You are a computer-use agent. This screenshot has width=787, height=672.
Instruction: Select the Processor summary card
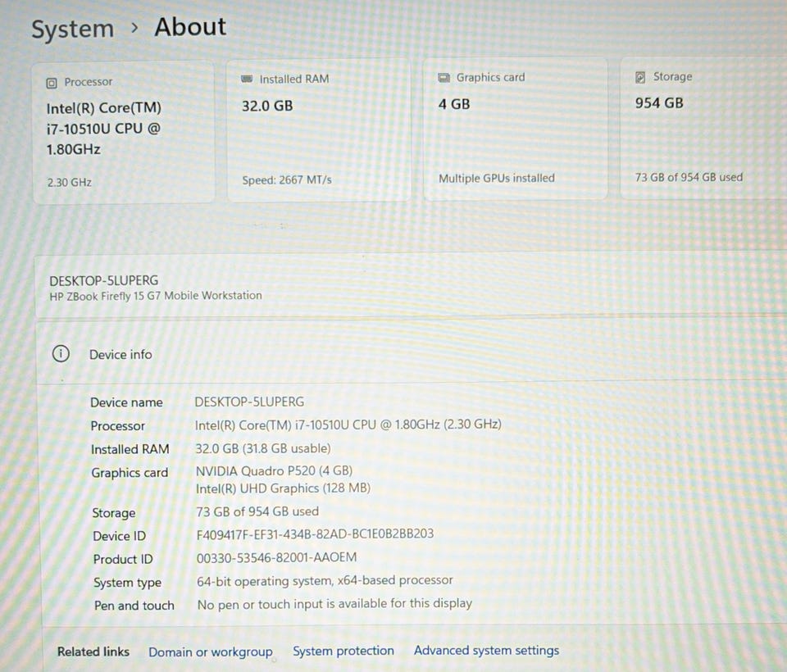(x=124, y=133)
